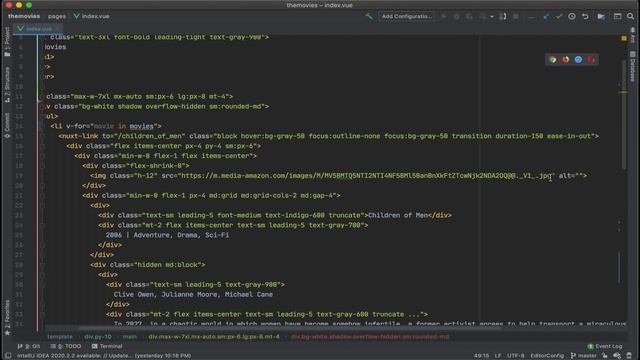Open preview in Safari browser icon
The height and width of the screenshot is (360, 640).
click(x=578, y=60)
